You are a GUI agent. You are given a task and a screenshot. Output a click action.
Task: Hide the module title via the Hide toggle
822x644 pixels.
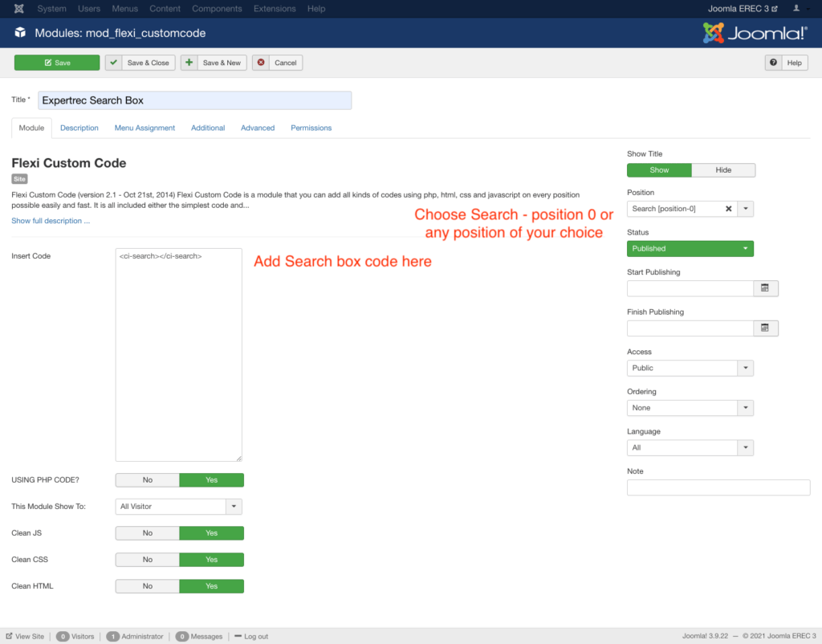tap(722, 169)
